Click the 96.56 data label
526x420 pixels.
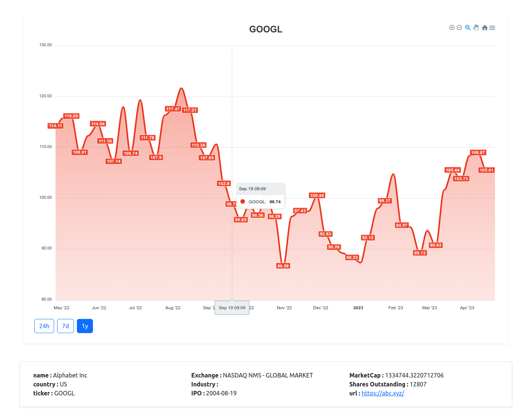258,215
